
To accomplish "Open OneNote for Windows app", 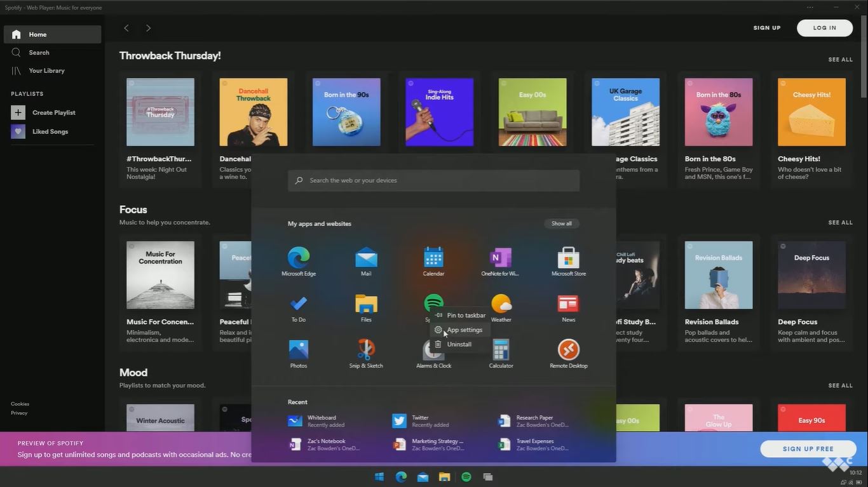I will tap(501, 258).
